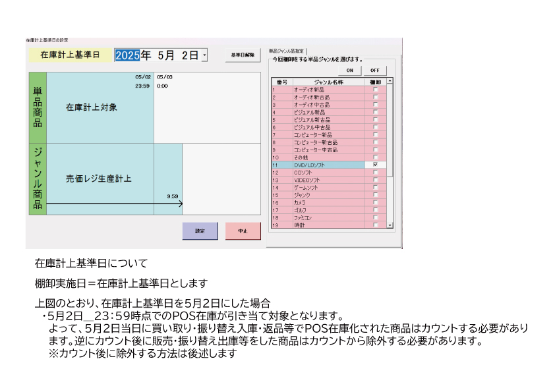This screenshot has width=555, height=392.
Task: Click the 基準日解除 button
Action: pyautogui.click(x=243, y=55)
